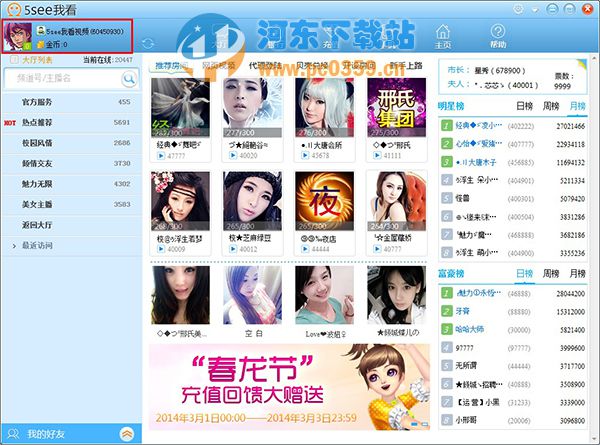
Task: Click the play icon next to 41111
Action: [377, 155]
